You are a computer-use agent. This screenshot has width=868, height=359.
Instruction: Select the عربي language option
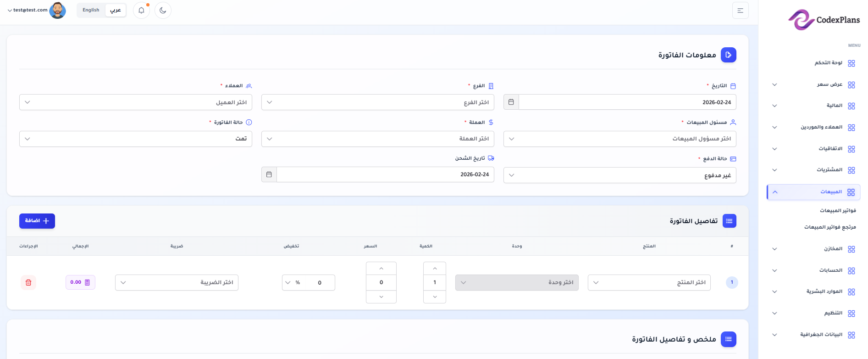116,10
